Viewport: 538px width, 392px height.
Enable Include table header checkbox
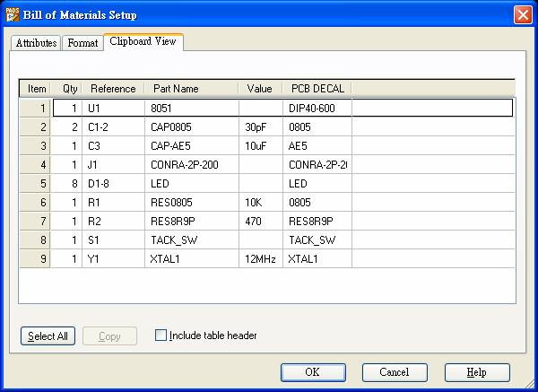click(161, 335)
